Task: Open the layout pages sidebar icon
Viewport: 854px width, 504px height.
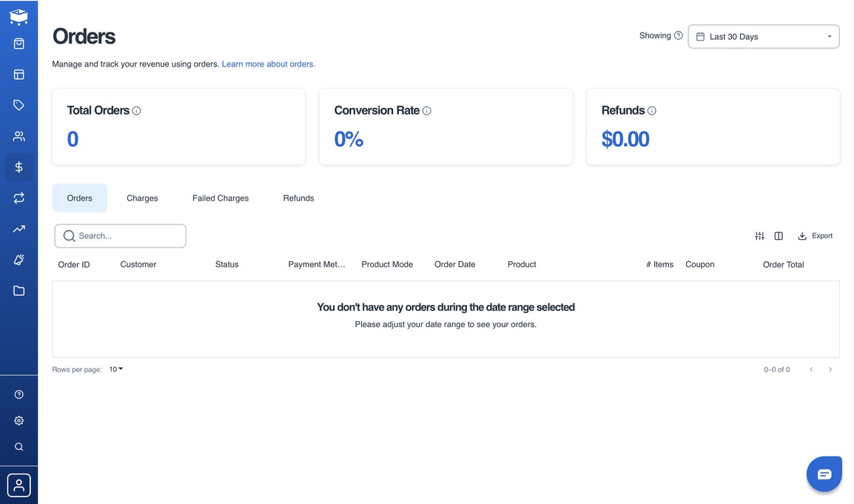Action: click(x=19, y=75)
